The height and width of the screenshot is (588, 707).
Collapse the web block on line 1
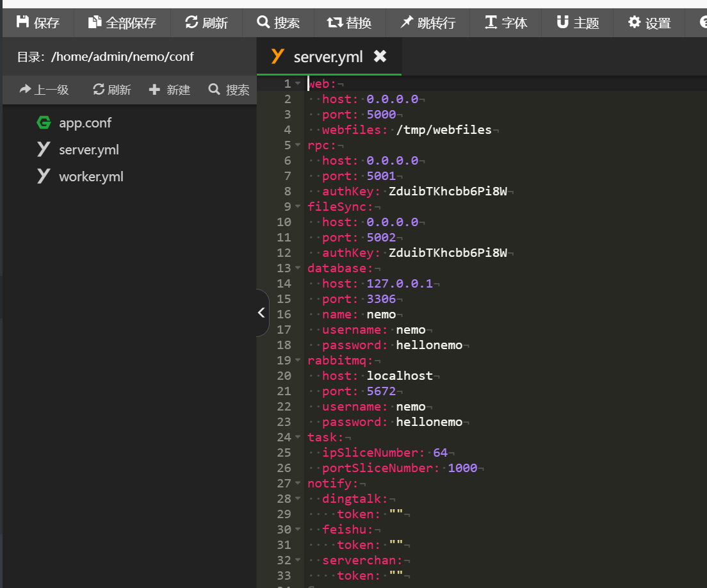tap(298, 83)
